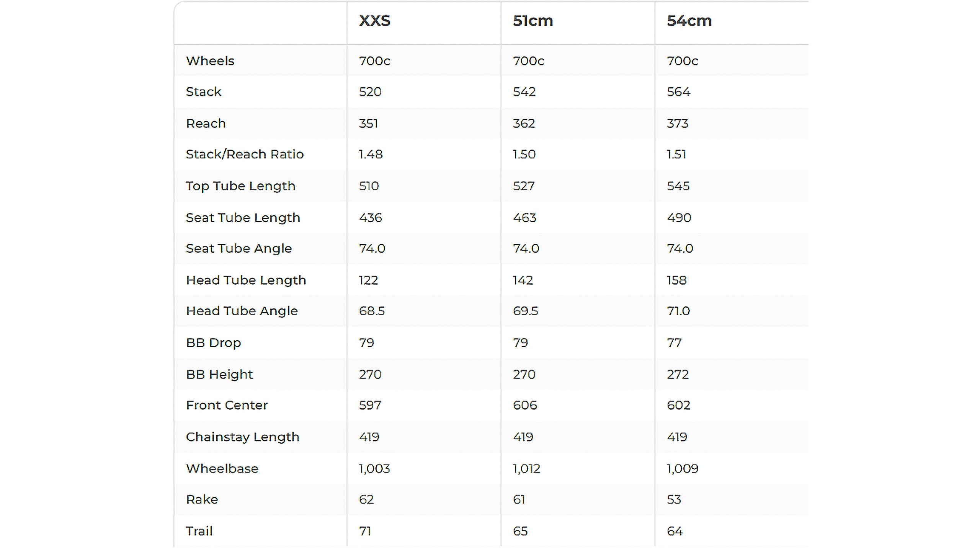
Task: Click the Stack/Reach Ratio row label
Action: coord(245,154)
